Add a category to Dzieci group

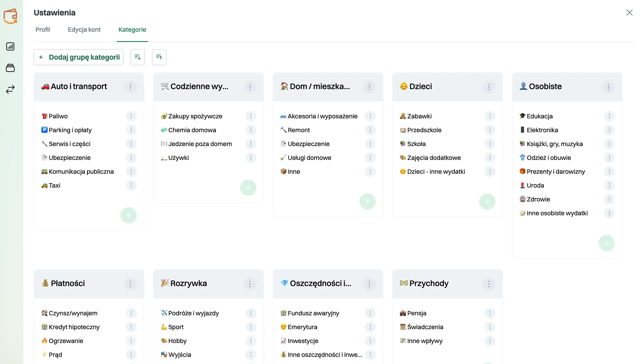487,201
